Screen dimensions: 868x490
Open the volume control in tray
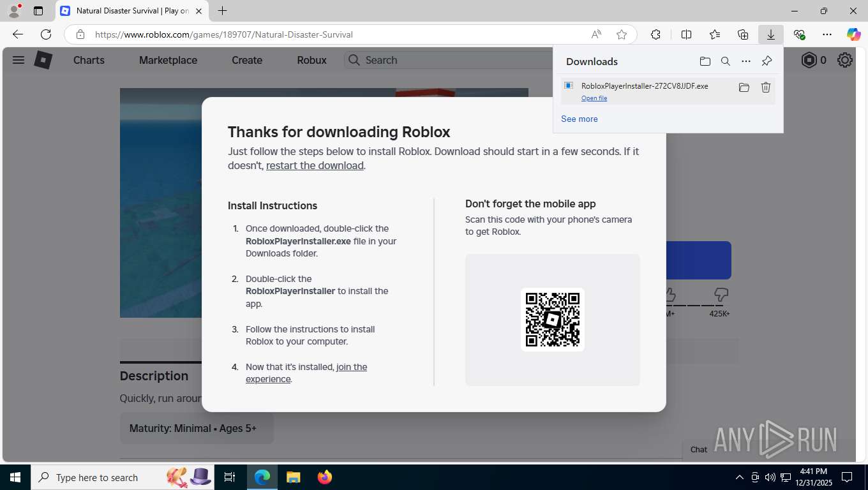770,477
